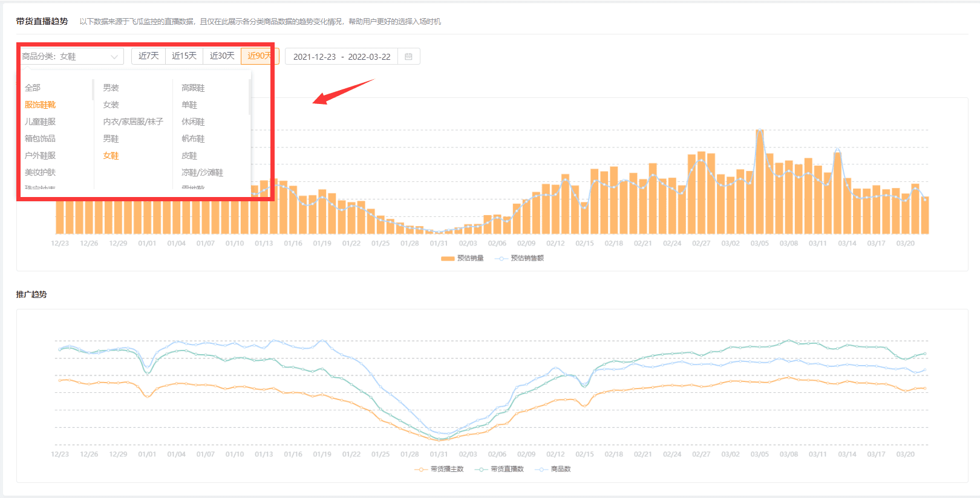This screenshot has width=980, height=498.
Task: Hide the 带货播主数 line via legend
Action: 439,469
